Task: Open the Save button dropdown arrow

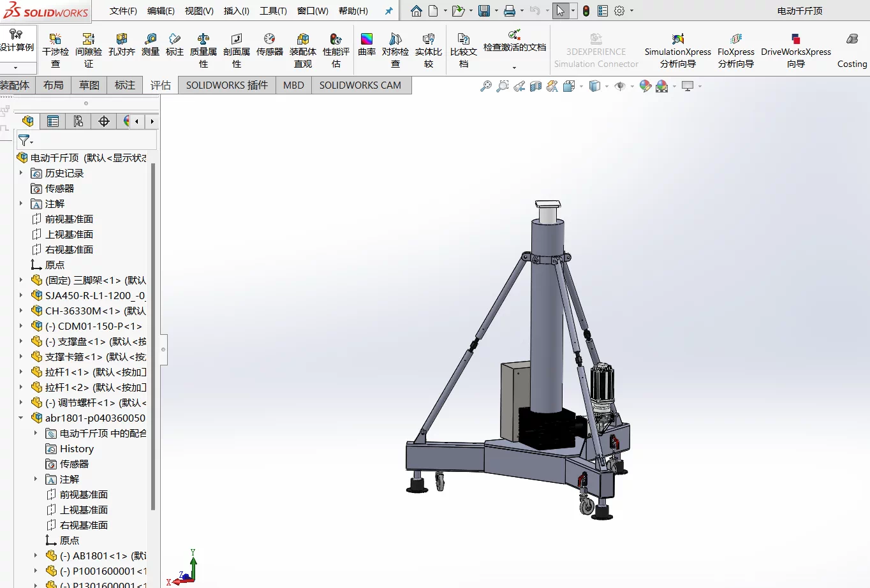Action: click(496, 11)
